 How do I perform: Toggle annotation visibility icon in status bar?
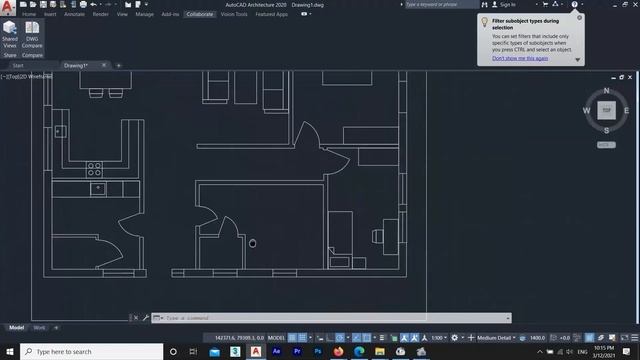click(x=404, y=338)
